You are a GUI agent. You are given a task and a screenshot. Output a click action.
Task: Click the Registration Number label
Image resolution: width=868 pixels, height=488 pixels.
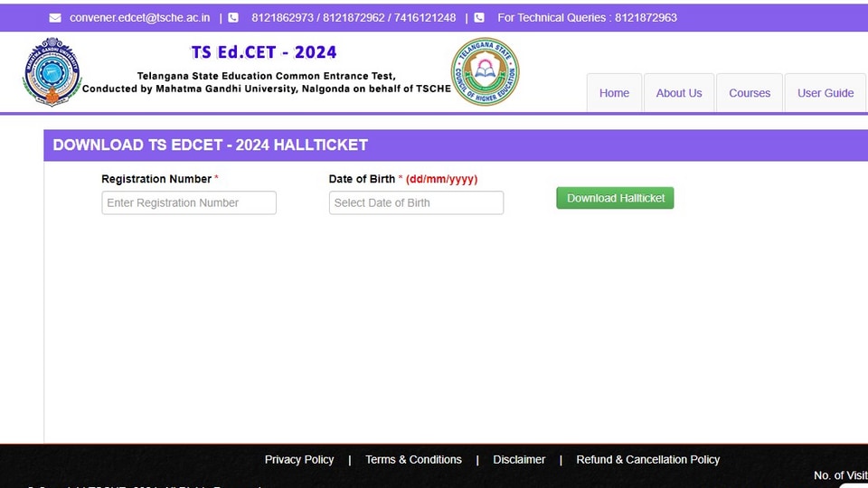tap(156, 179)
